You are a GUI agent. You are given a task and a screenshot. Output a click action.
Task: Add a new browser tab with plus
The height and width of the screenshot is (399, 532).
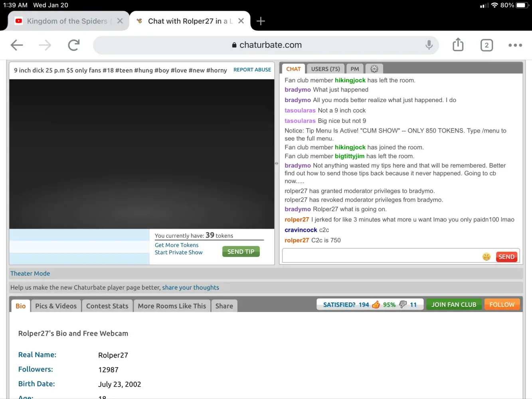tap(261, 21)
